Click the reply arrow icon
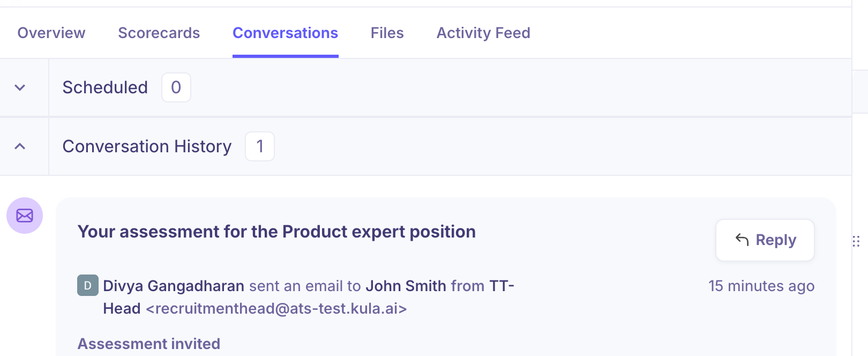The width and height of the screenshot is (868, 356). [x=742, y=240]
